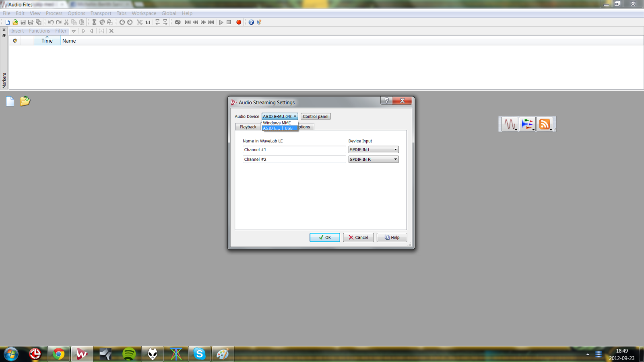The height and width of the screenshot is (362, 644).
Task: Click the new document icon in workspace
Action: click(x=10, y=101)
